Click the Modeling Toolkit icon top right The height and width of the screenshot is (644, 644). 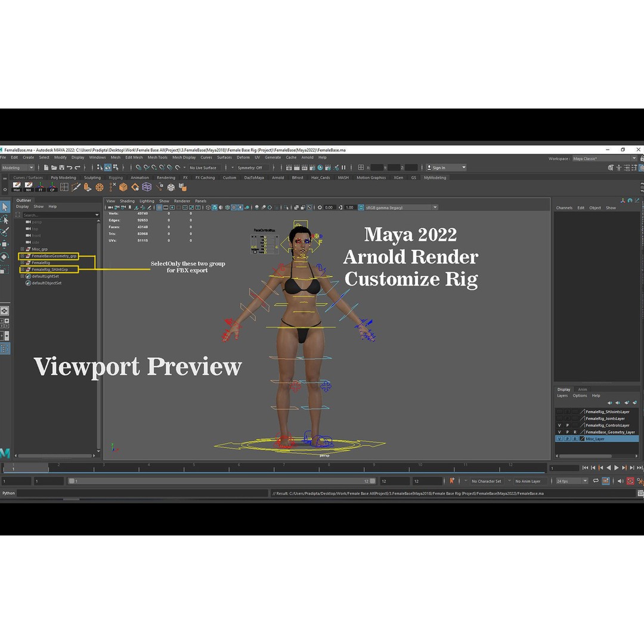tap(611, 168)
